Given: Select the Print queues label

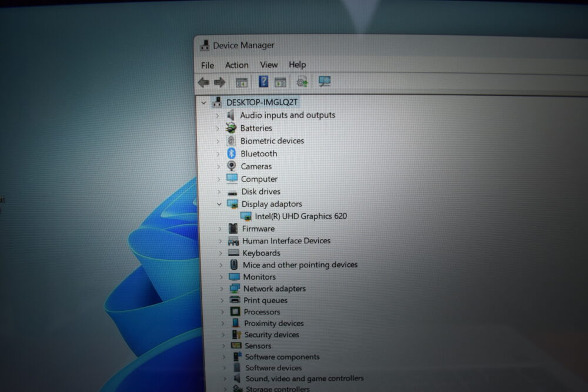Looking at the screenshot, I should [266, 300].
